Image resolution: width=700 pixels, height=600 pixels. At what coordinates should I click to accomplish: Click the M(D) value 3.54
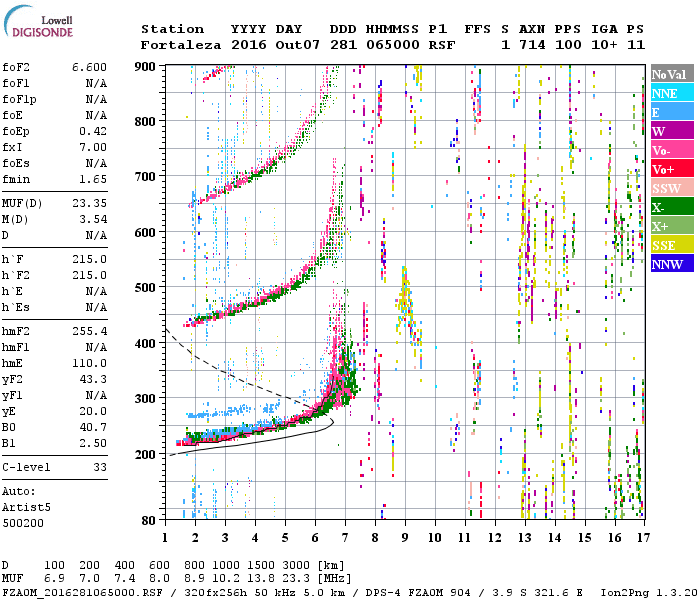93,219
